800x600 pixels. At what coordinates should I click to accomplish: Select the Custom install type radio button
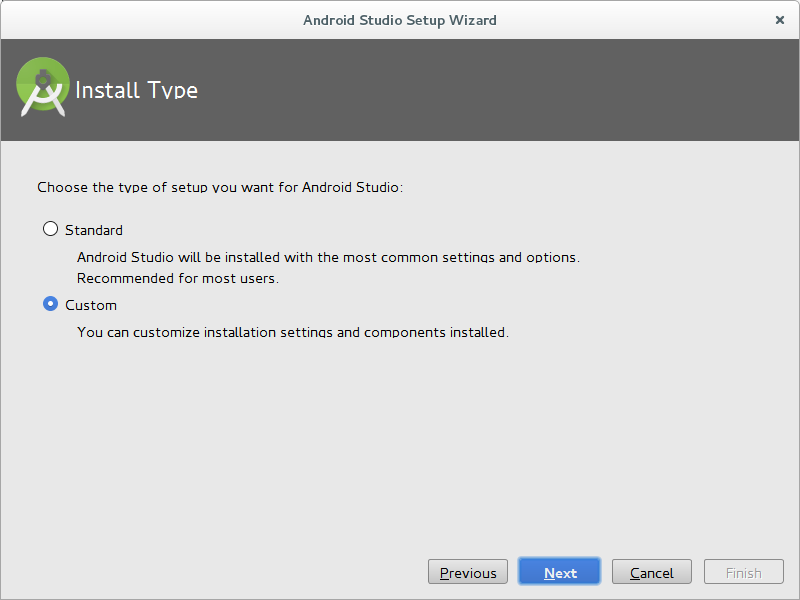coord(51,304)
